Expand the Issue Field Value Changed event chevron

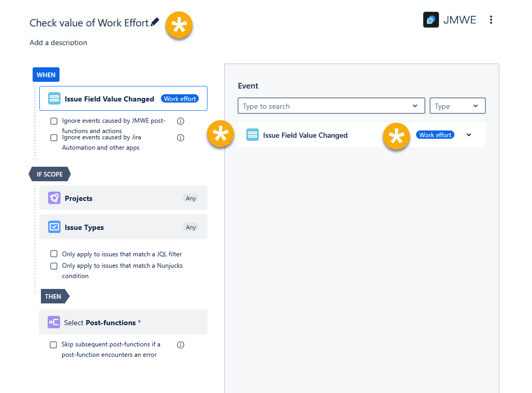pyautogui.click(x=469, y=135)
